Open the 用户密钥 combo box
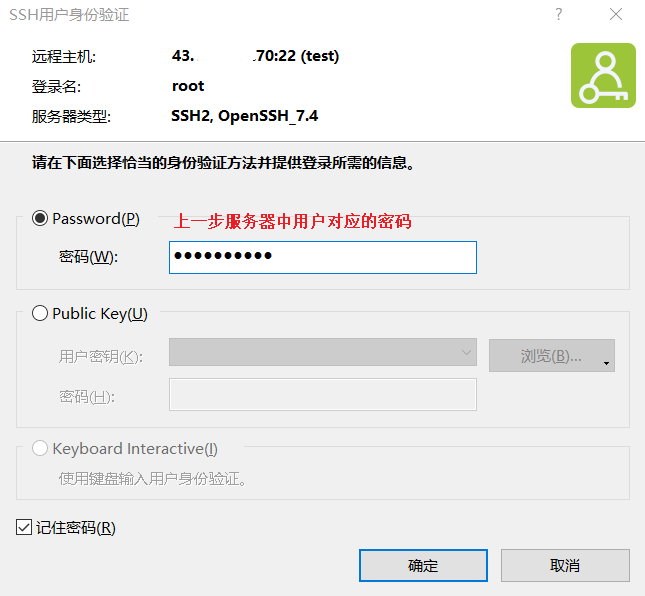This screenshot has height=596, width=645. click(x=322, y=355)
